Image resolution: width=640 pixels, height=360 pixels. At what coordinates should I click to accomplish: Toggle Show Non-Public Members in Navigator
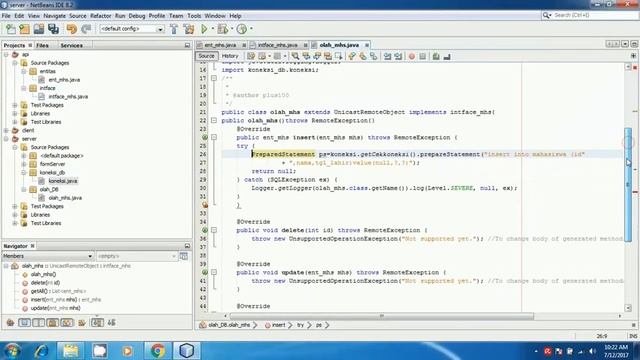(x=53, y=323)
